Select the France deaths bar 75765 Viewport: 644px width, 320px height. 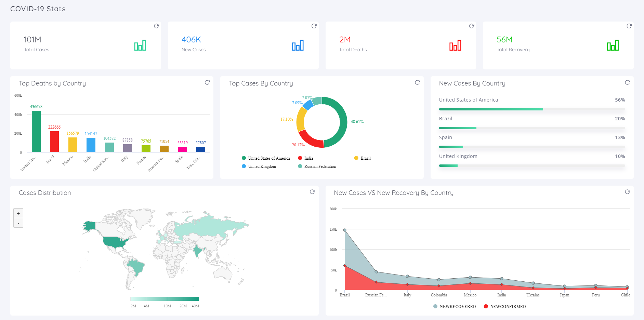[x=146, y=149]
